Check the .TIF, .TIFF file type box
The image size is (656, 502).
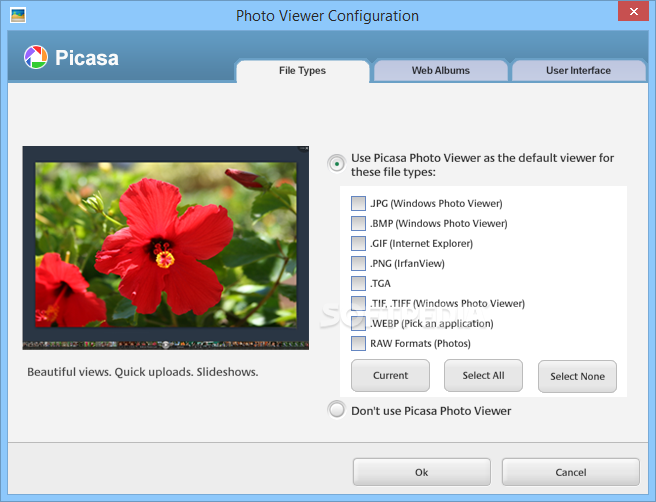click(358, 303)
